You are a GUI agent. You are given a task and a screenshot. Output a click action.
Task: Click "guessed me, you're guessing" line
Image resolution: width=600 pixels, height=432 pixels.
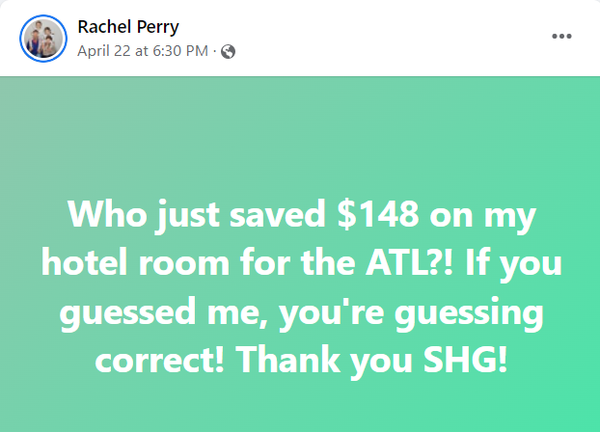tap(301, 313)
